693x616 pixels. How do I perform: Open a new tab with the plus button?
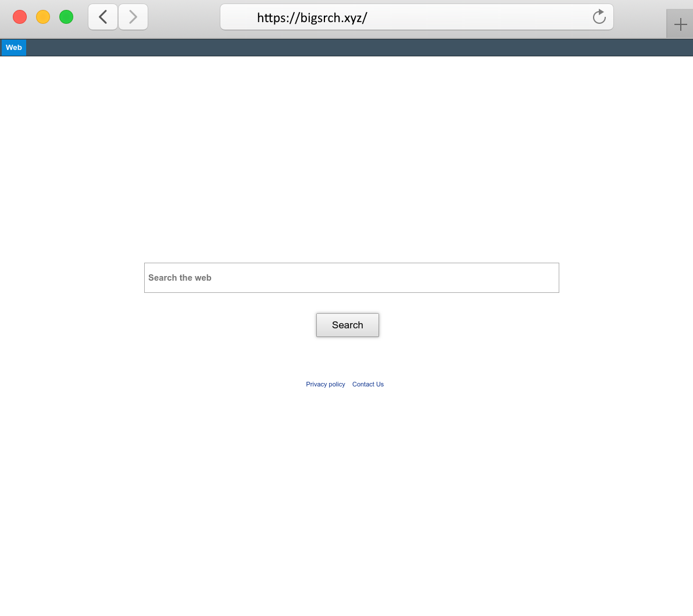680,24
